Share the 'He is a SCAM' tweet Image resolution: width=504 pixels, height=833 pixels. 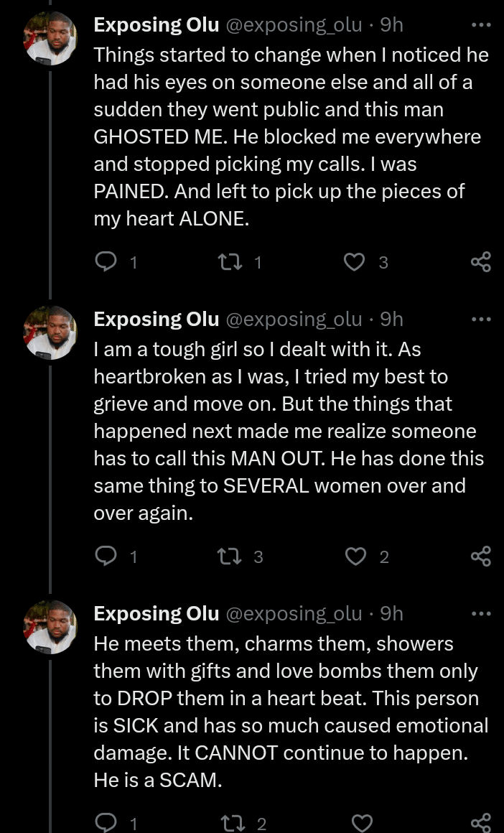[x=480, y=823]
